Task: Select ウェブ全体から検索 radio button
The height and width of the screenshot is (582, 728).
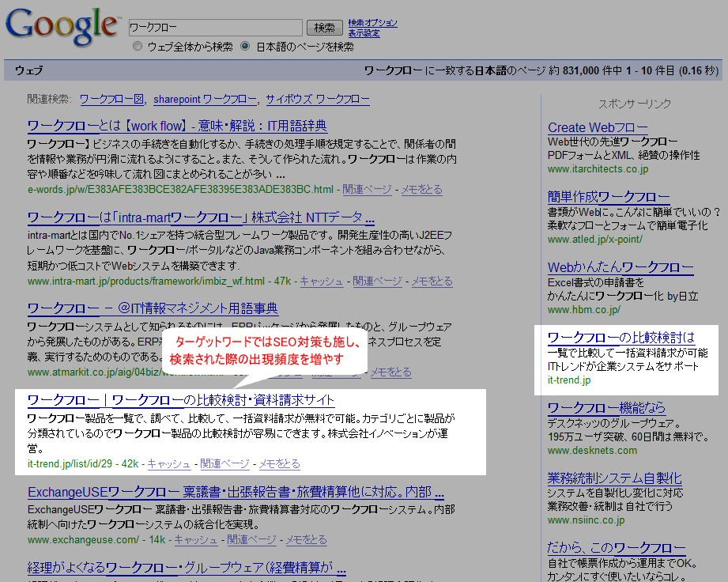Action: 138,47
